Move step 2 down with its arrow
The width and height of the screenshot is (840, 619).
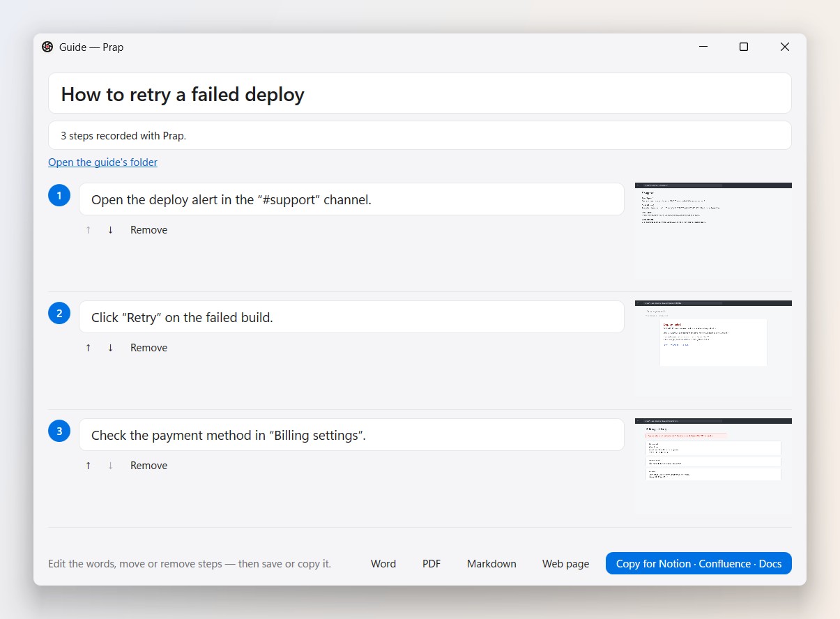[110, 348]
